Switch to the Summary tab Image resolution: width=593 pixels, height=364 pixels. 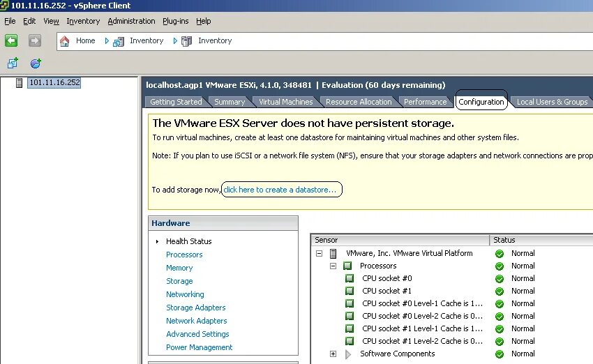pyautogui.click(x=230, y=102)
